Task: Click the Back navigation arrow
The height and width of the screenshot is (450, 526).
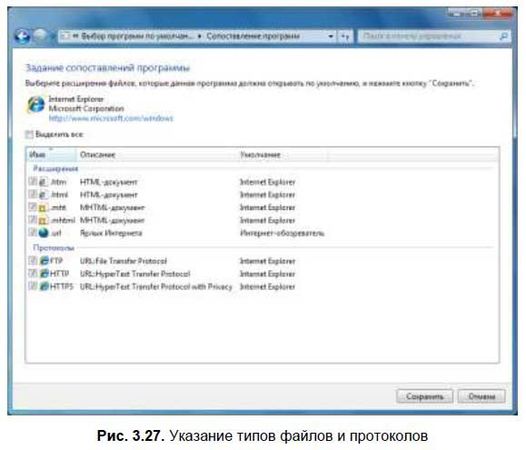Action: (22, 36)
